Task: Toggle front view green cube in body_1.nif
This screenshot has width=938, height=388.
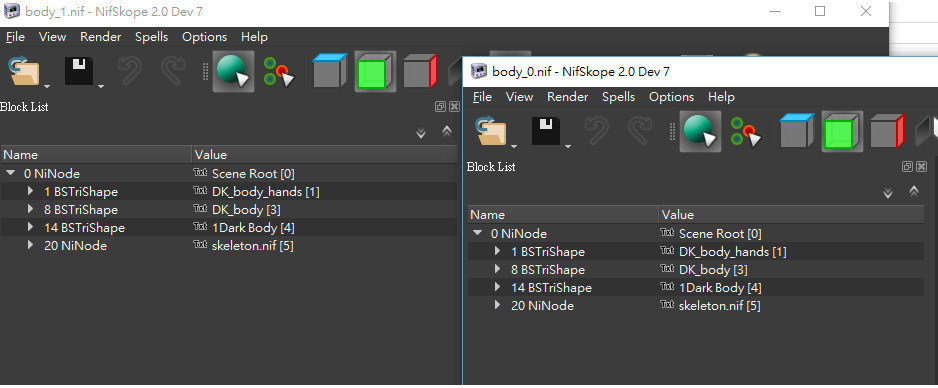Action: tap(375, 71)
